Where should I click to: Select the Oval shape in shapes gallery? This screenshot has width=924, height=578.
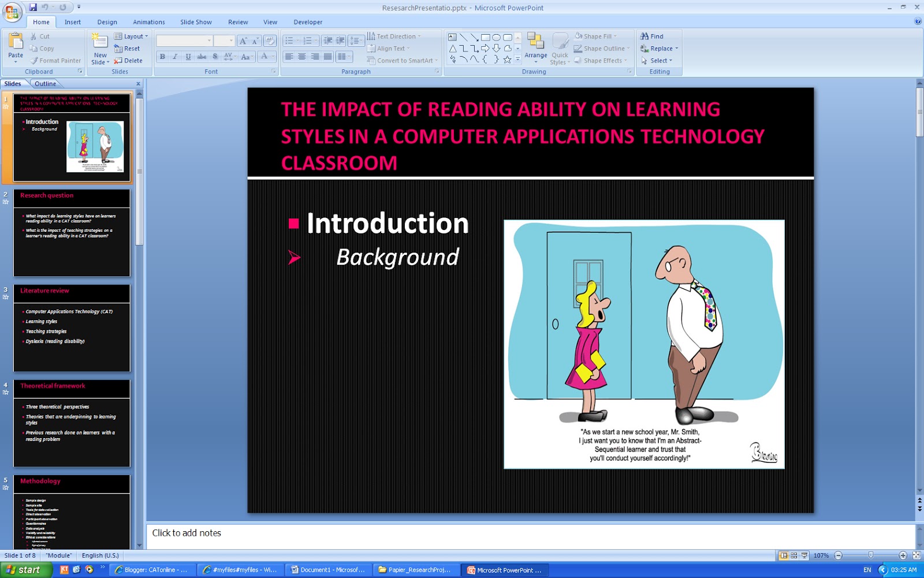point(496,37)
